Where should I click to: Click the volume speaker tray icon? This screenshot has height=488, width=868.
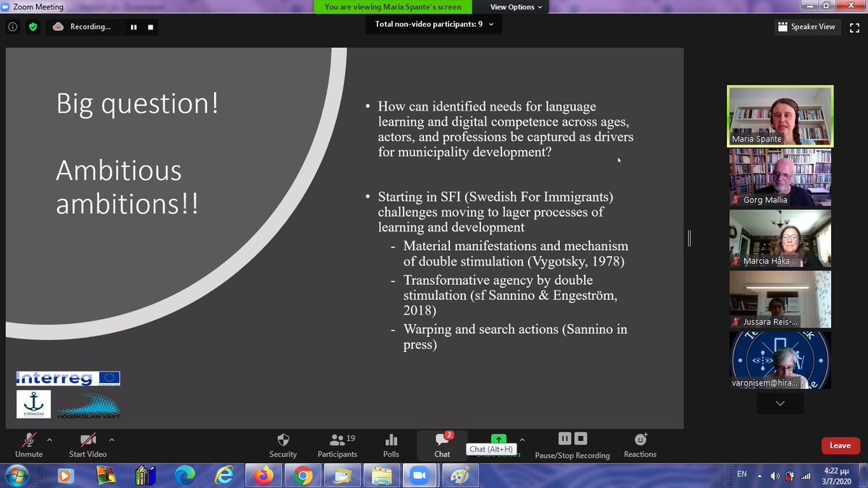tap(775, 476)
